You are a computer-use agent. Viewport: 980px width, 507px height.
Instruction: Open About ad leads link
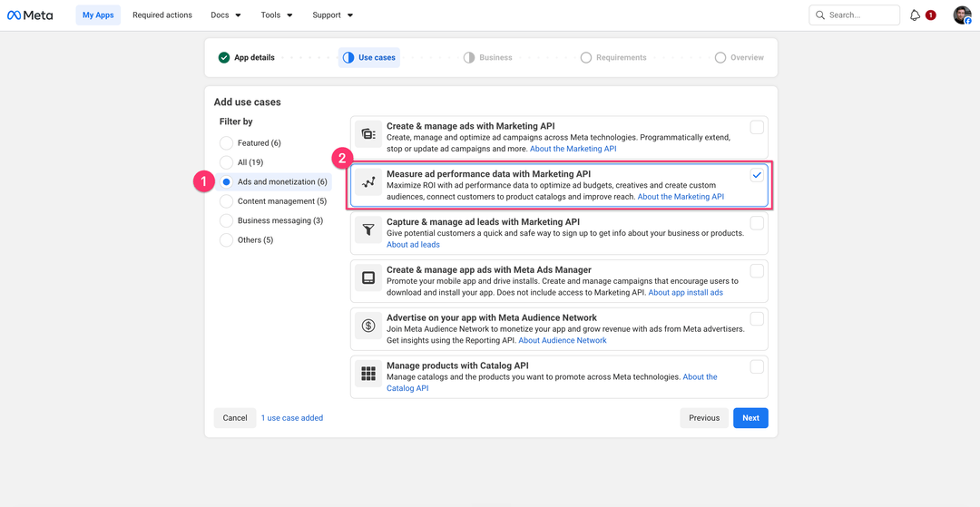[x=413, y=245]
